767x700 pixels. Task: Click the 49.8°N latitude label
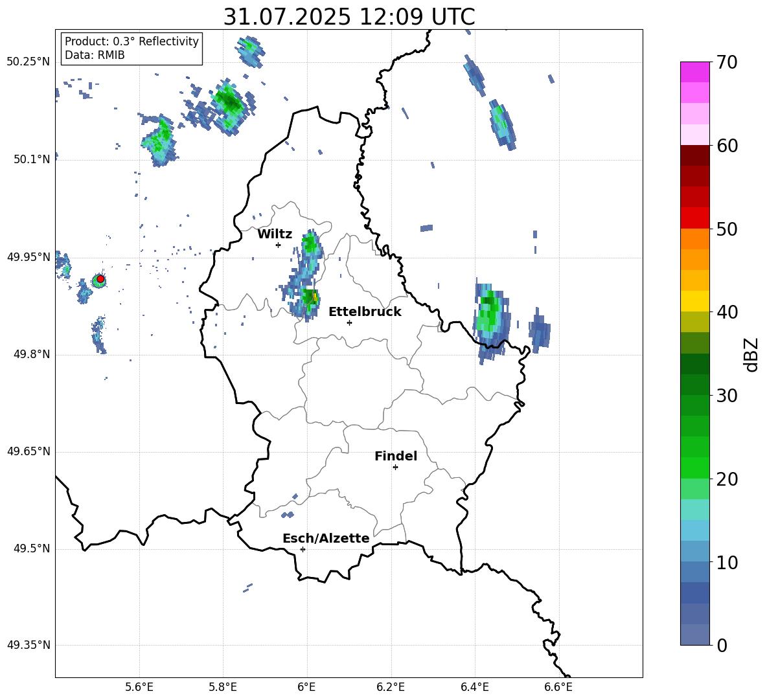(x=32, y=354)
